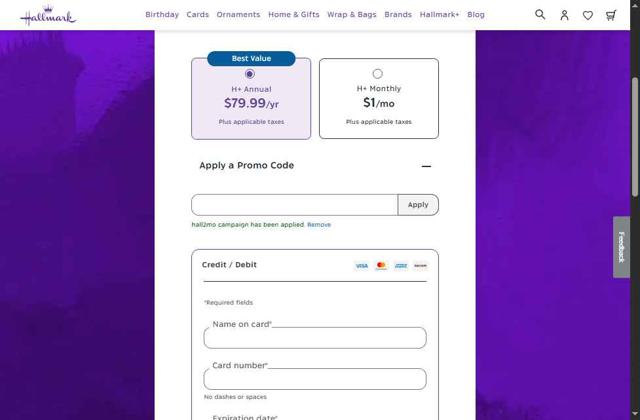640x420 pixels.
Task: Open the Feedback side tab
Action: click(621, 246)
